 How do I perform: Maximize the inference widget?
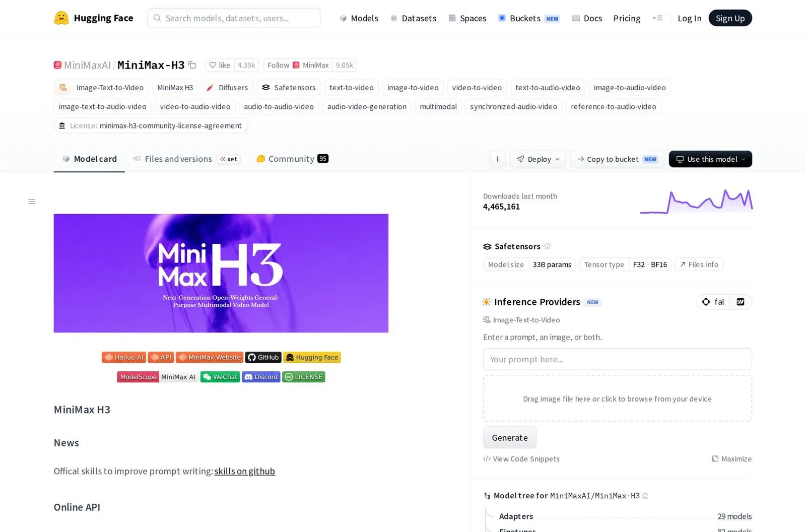(731, 459)
